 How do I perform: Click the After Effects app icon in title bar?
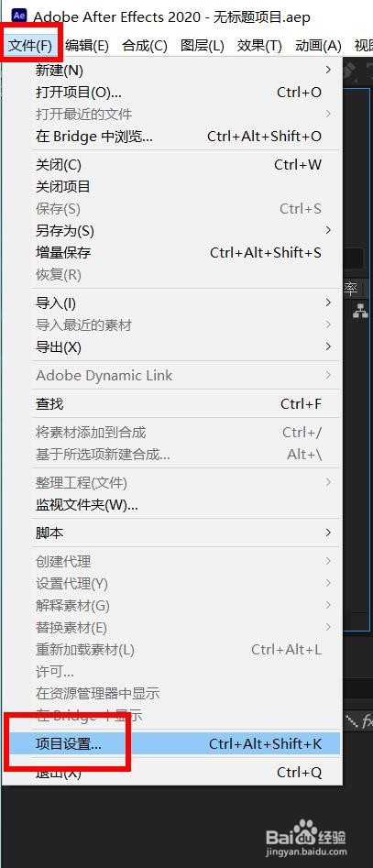coord(19,15)
